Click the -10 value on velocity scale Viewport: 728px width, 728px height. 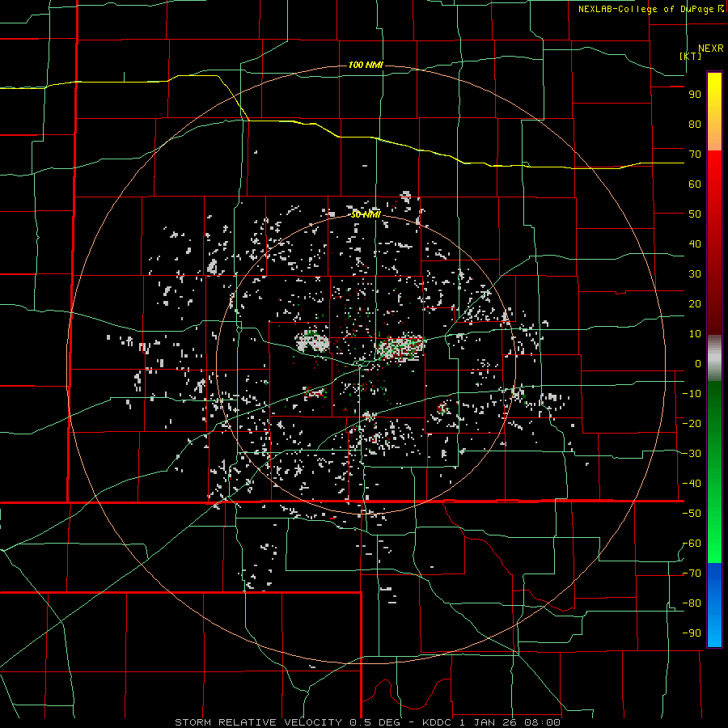692,394
